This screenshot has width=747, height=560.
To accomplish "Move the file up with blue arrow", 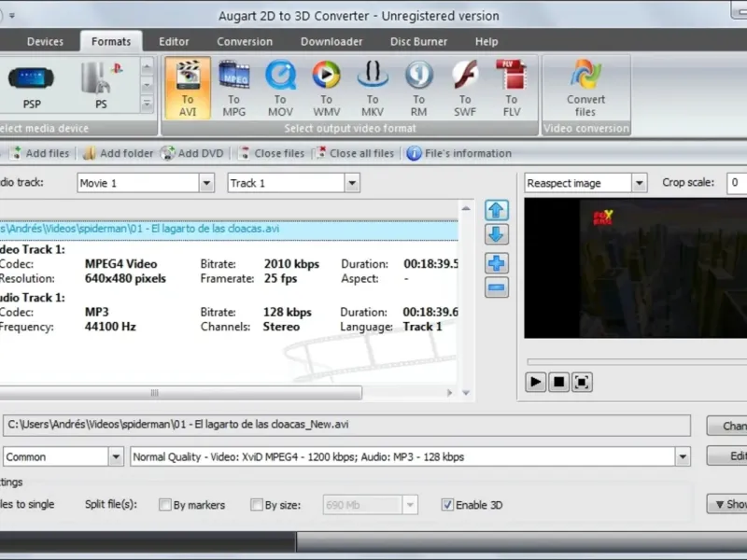I will pos(497,211).
